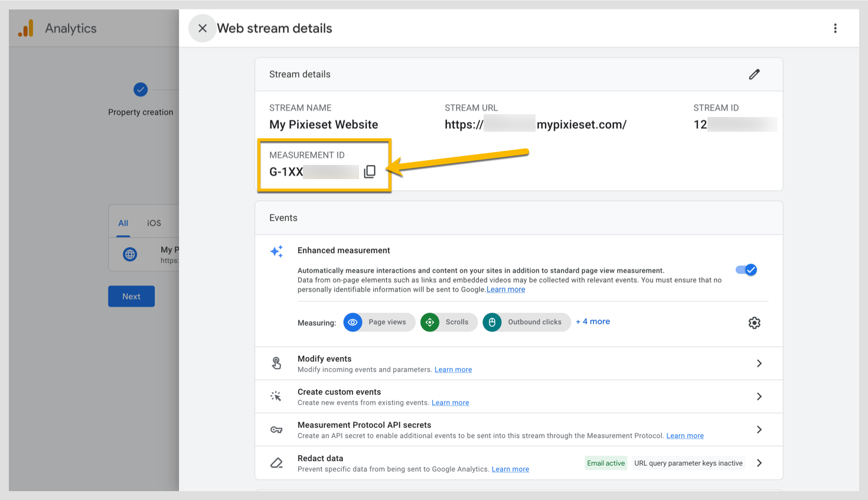Click the URL query parameter keys inactive badge
The image size is (868, 500).
(x=688, y=463)
